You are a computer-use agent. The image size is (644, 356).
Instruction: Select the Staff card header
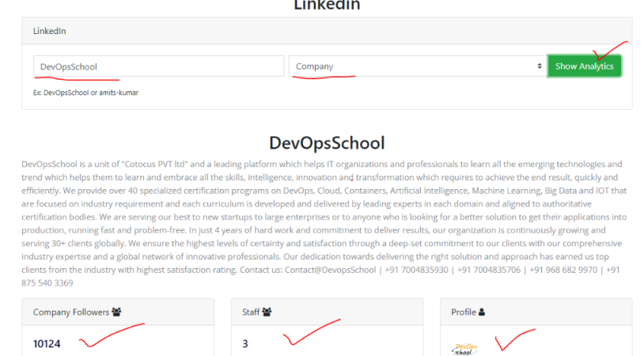[x=327, y=312]
